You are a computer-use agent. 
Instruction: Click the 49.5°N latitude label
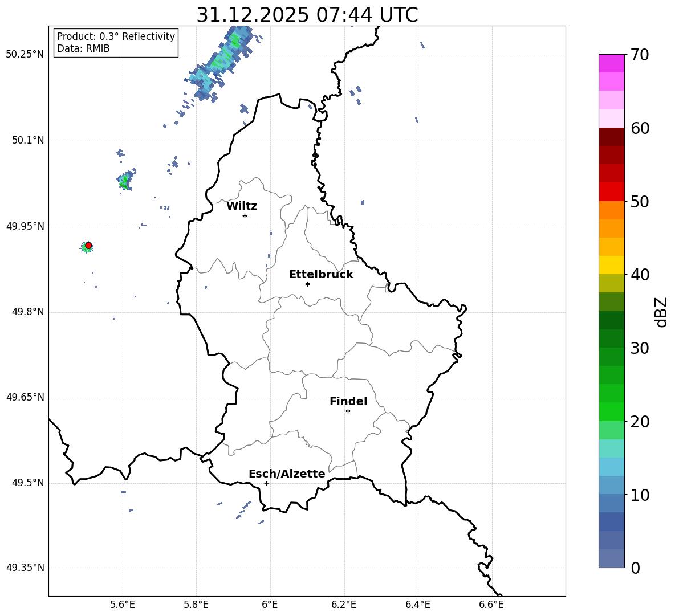27,483
